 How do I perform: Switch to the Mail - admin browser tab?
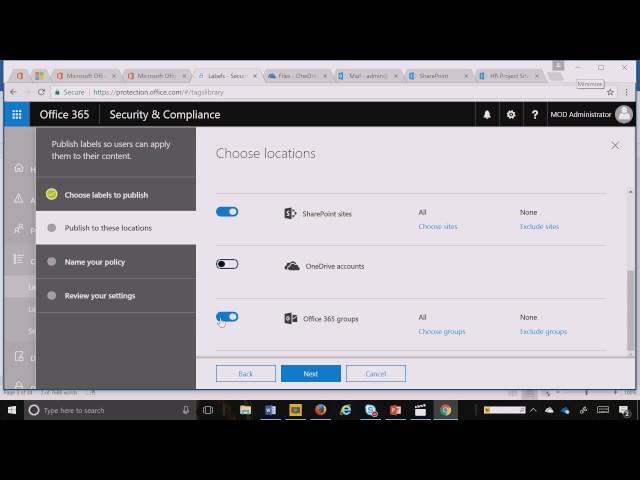coord(367,76)
